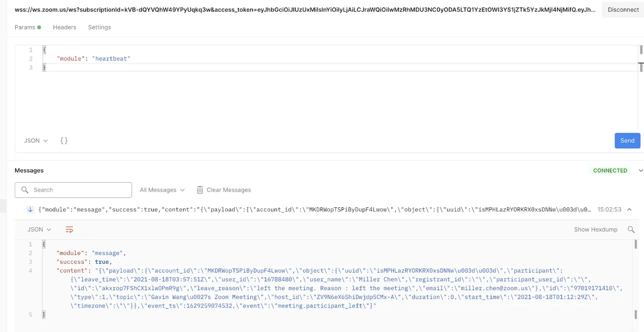Image resolution: width=644 pixels, height=332 pixels.
Task: Expand the chevron next to CONNECTED status
Action: [640, 170]
